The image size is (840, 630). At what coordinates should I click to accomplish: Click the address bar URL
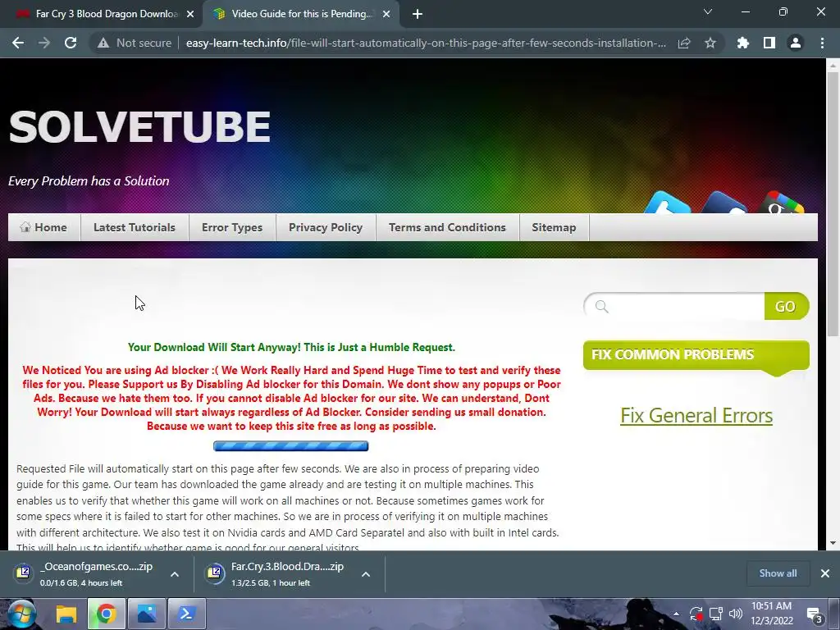point(426,43)
